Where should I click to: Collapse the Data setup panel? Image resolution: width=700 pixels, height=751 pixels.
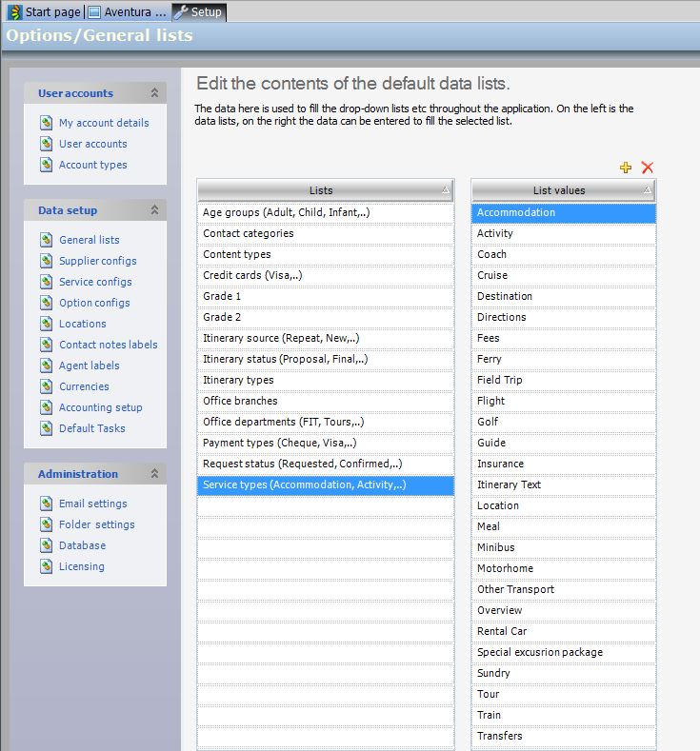(154, 210)
